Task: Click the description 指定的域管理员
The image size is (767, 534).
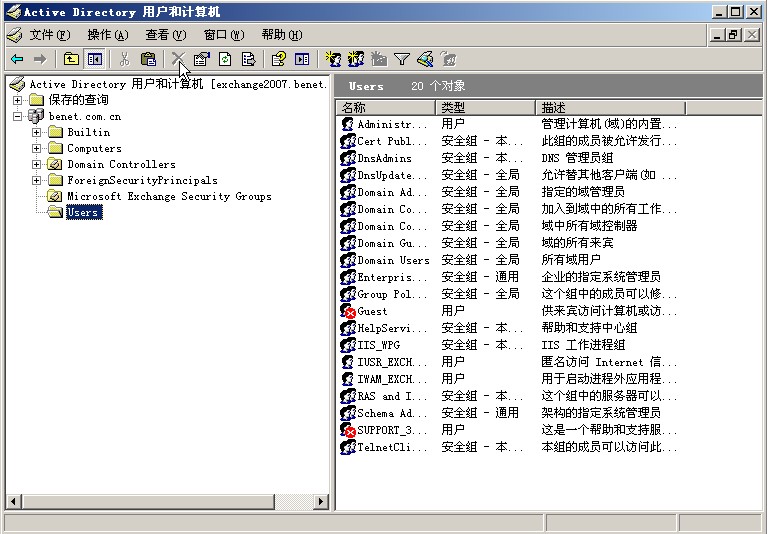Action: coord(583,192)
